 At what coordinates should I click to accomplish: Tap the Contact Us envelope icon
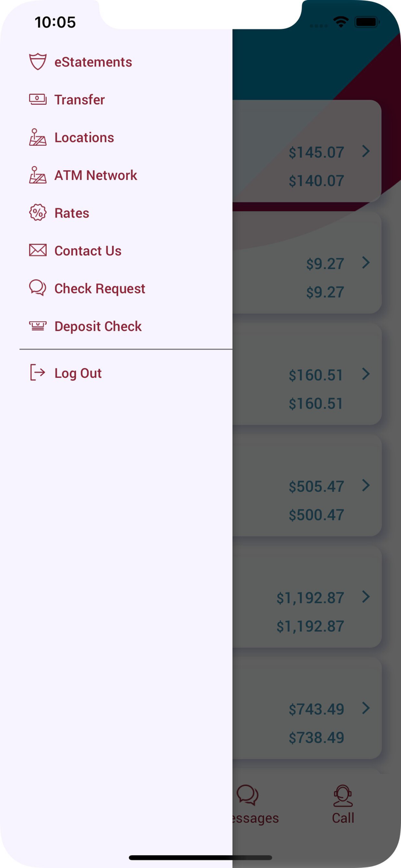pos(38,250)
